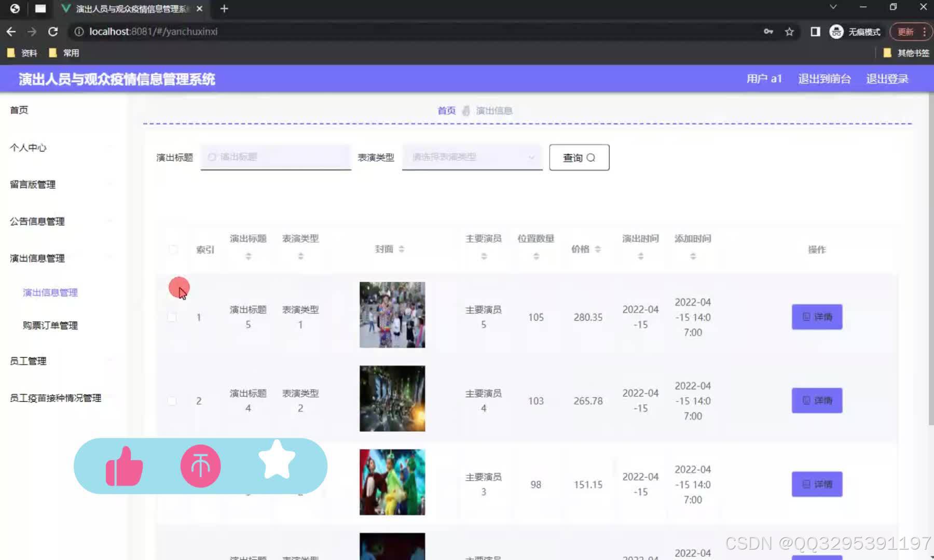Image resolution: width=934 pixels, height=560 pixels.
Task: Click the page vertical scrollbar
Action: point(931,259)
